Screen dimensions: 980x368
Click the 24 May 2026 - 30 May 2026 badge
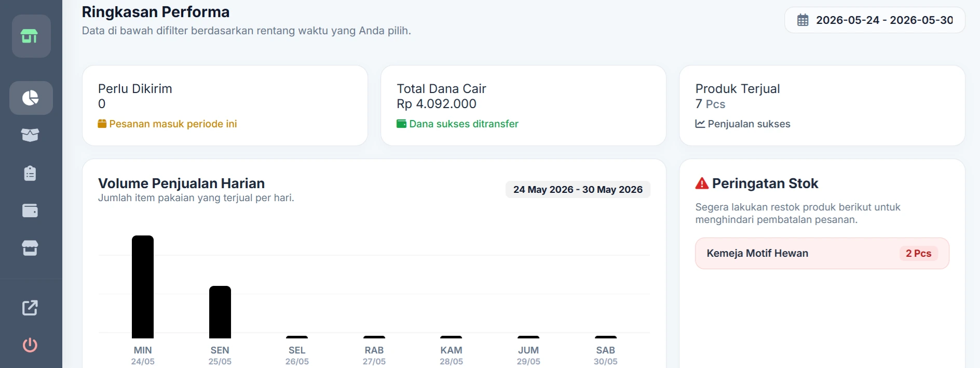point(578,189)
